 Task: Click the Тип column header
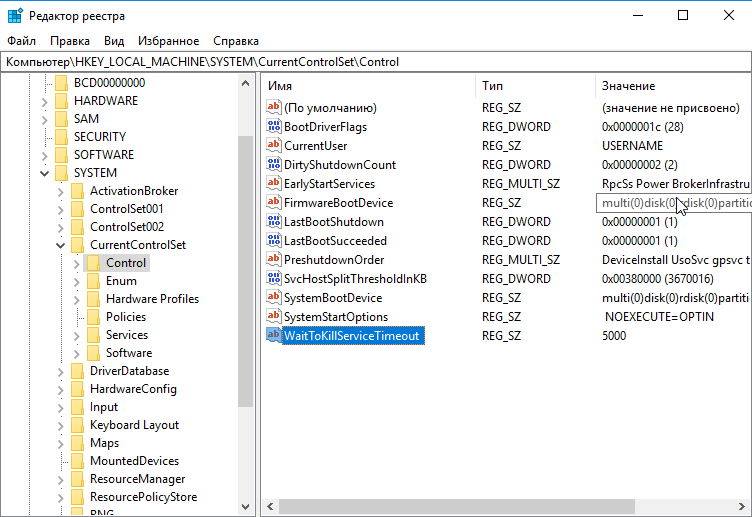(535, 86)
